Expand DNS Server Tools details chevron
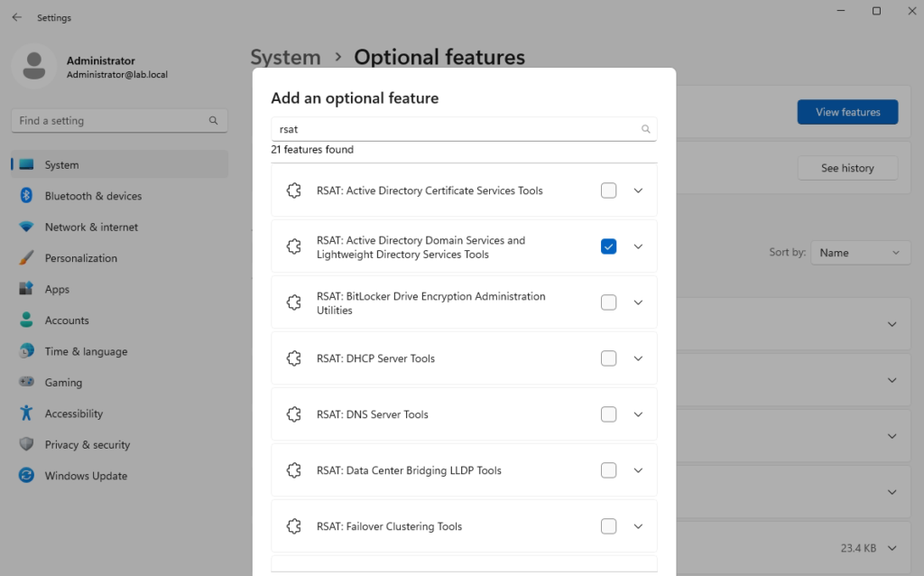This screenshot has height=576, width=924. click(638, 414)
